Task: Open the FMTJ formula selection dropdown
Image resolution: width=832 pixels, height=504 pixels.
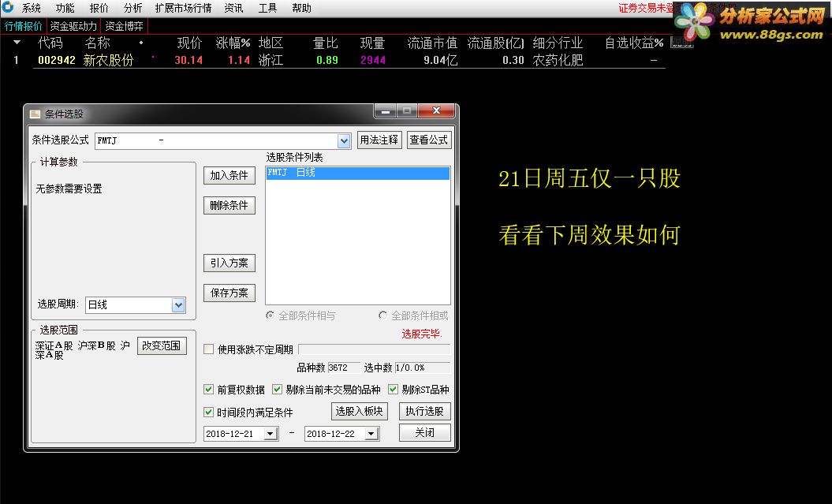Action: [342, 140]
